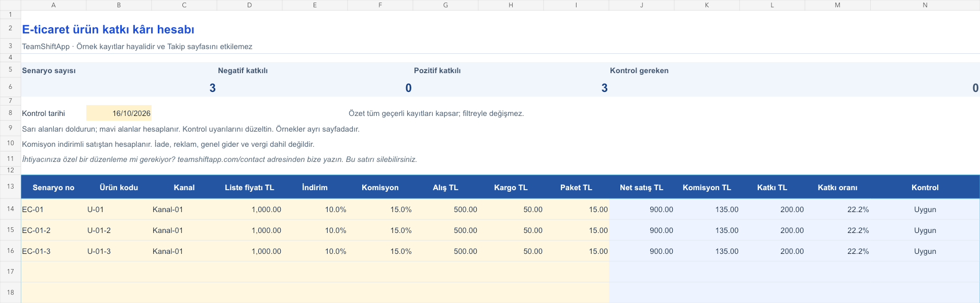Image resolution: width=980 pixels, height=303 pixels.
Task: Select the 22.2% contribution rate in row EC-01
Action: point(837,209)
